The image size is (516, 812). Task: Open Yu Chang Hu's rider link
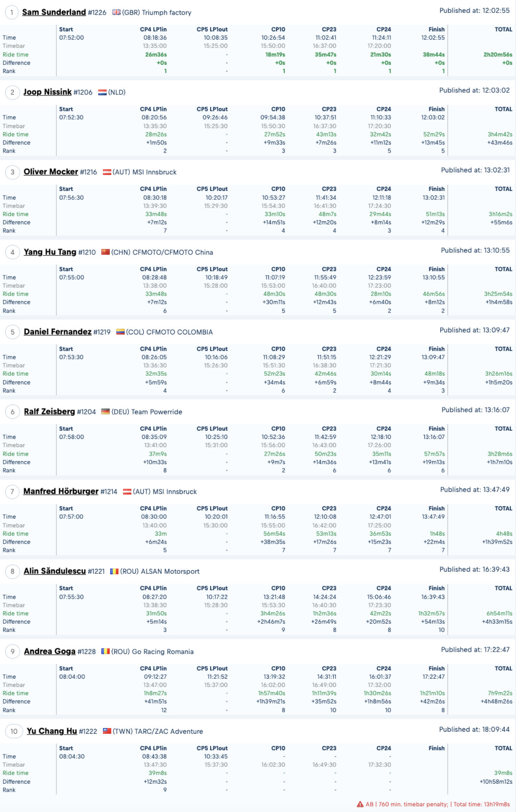point(52,731)
